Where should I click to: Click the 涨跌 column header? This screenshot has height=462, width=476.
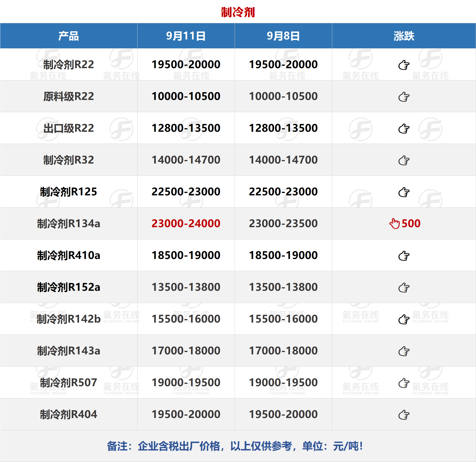(404, 36)
